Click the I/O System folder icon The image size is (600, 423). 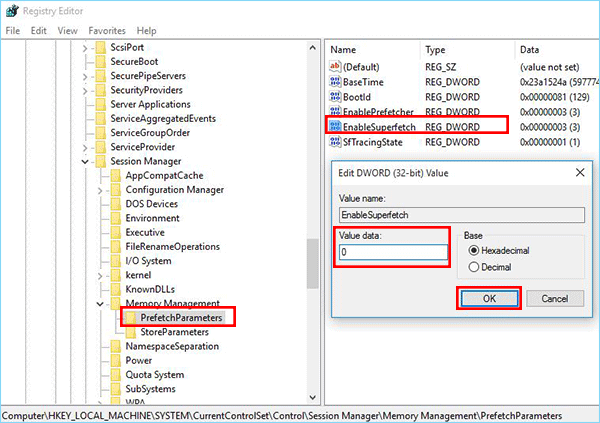[x=116, y=261]
